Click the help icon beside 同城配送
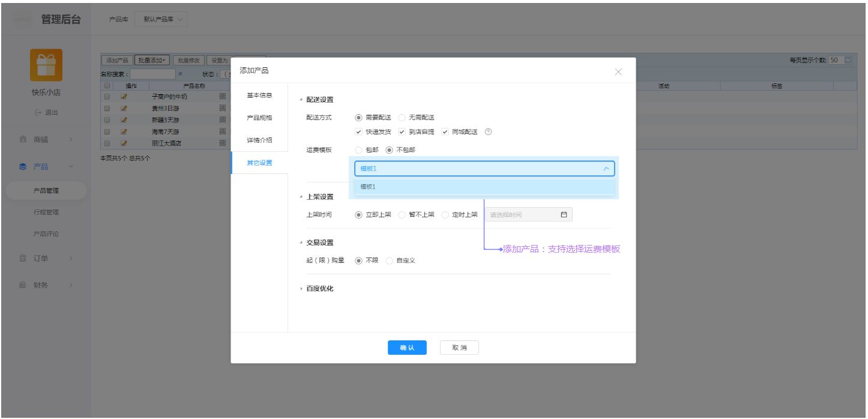 [488, 132]
